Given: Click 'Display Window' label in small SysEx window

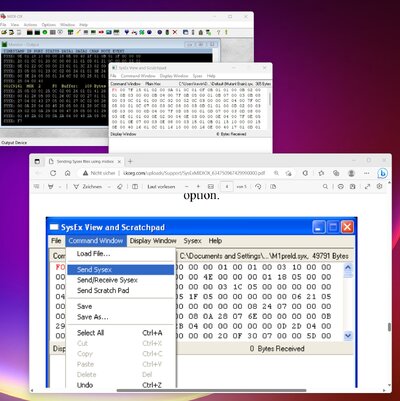Looking at the screenshot, I should pos(123,134).
